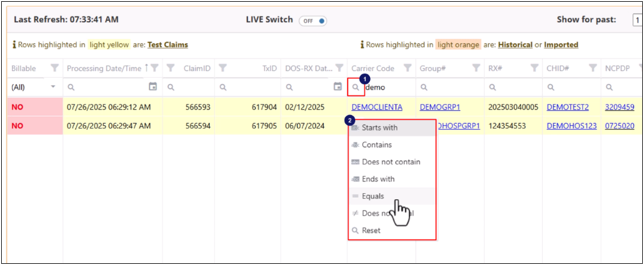
Task: Click search icon in Group# filter
Action: (x=424, y=87)
